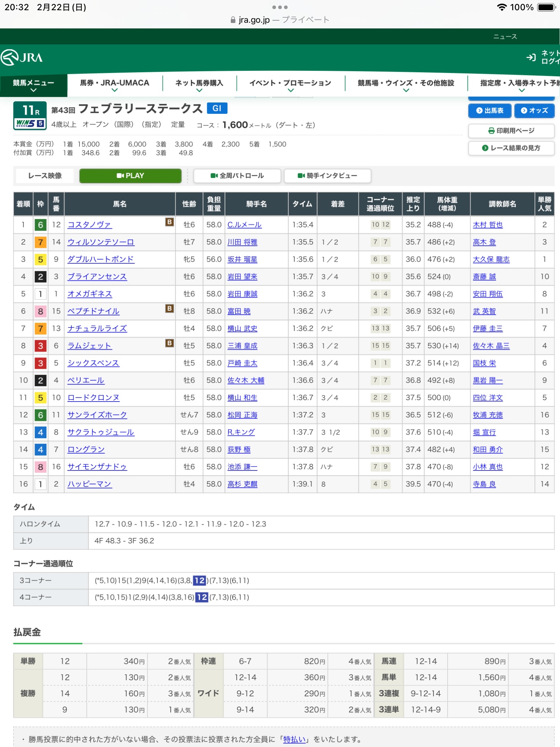Image resolution: width=560 pixels, height=747 pixels.
Task: Click orange frame 7 badge for ウィルソンテソーロ
Action: click(40, 242)
